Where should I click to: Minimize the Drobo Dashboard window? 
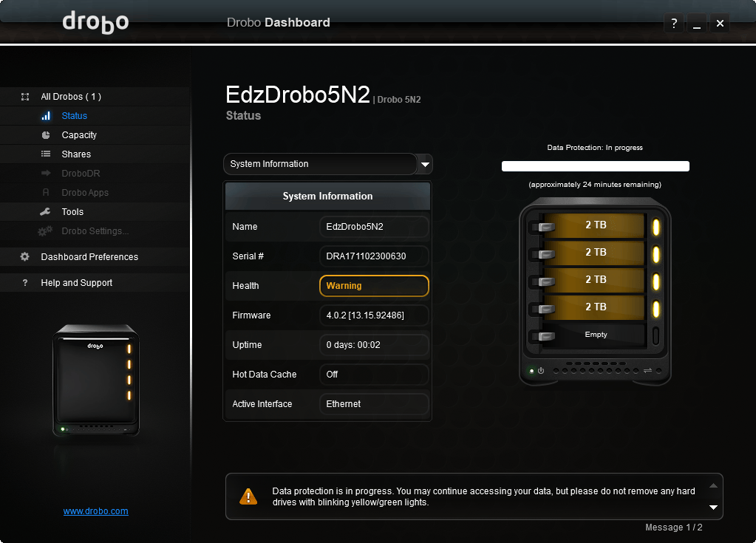point(697,23)
